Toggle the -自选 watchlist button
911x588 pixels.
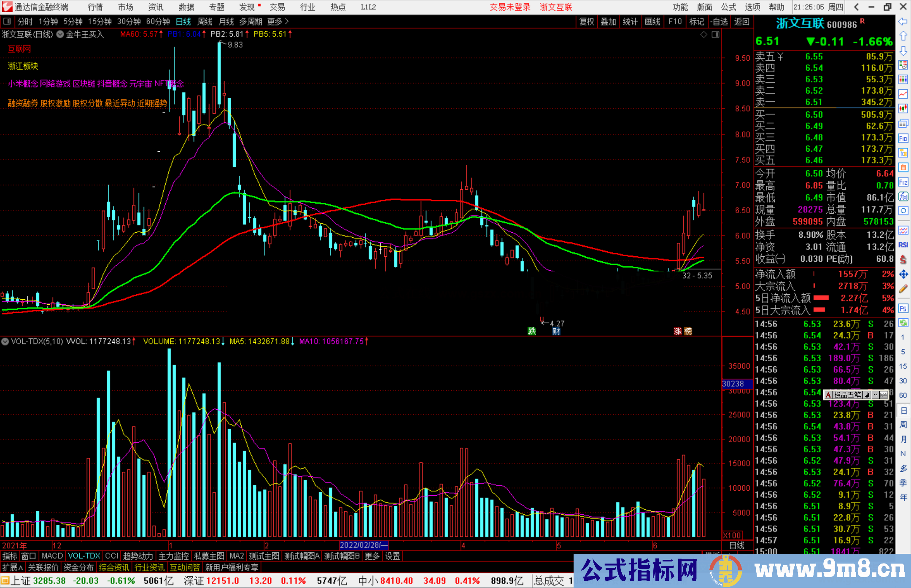click(719, 21)
